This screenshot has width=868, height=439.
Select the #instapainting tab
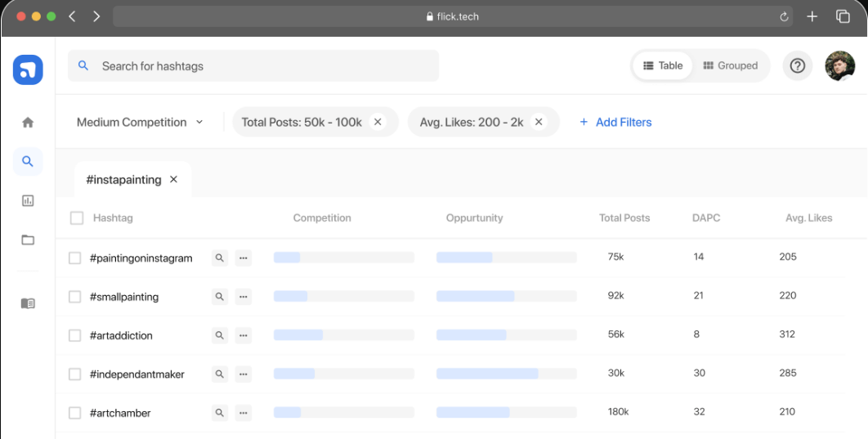pos(123,180)
